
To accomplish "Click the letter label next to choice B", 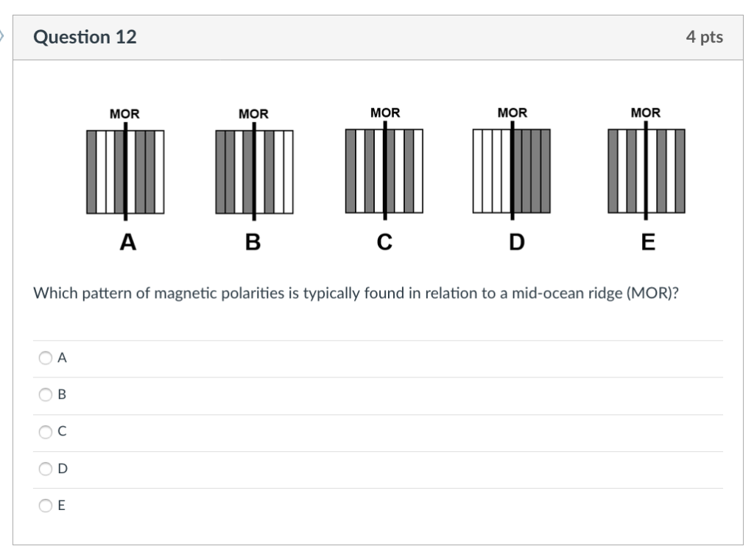I will [62, 394].
